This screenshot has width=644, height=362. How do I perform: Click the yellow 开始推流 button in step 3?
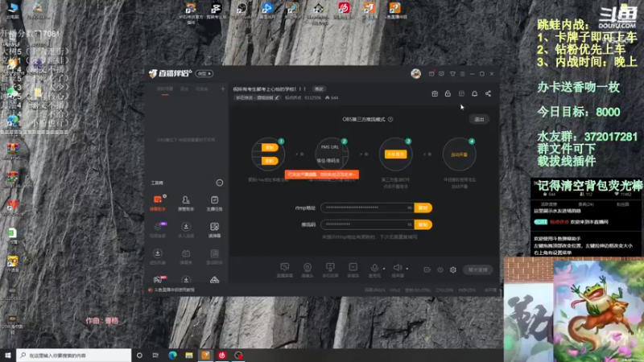[395, 154]
